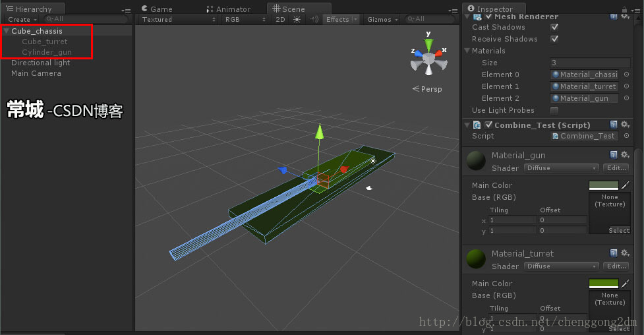The height and width of the screenshot is (335, 644).
Task: Collapse the Materials array foldout
Action: click(467, 51)
